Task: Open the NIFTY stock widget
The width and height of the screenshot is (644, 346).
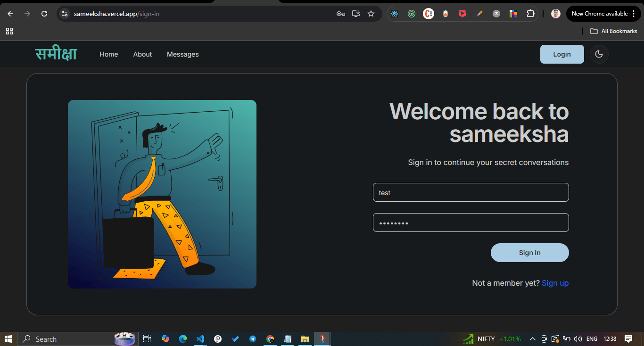Action: coord(492,339)
